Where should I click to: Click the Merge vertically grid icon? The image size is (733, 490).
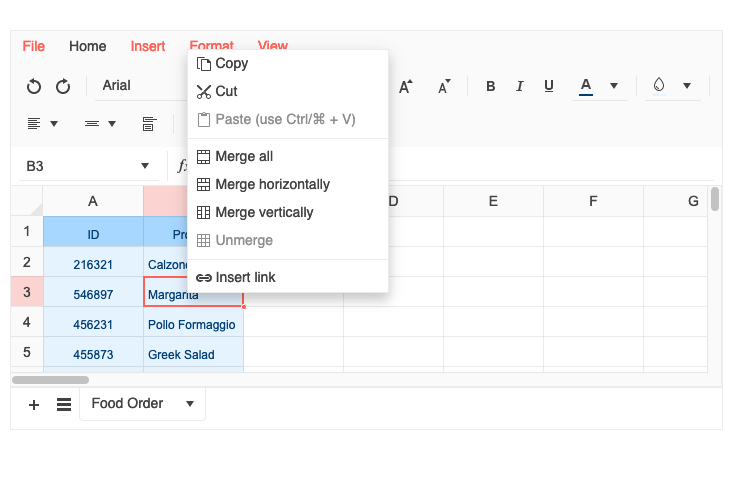click(203, 213)
